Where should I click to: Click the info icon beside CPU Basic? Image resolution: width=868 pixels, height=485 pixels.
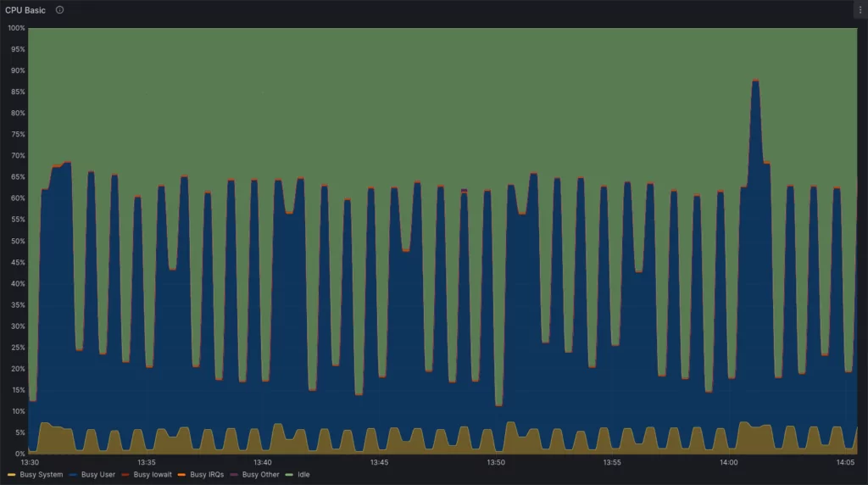(x=59, y=10)
